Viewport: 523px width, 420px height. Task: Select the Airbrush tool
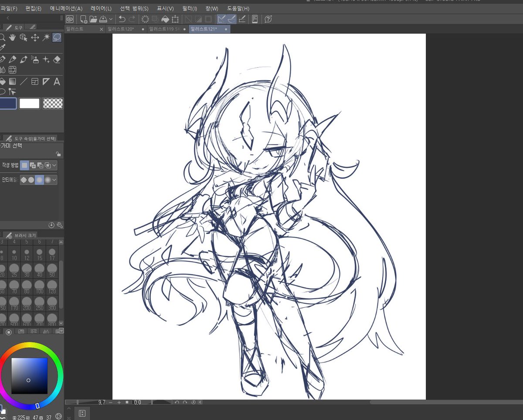35,59
